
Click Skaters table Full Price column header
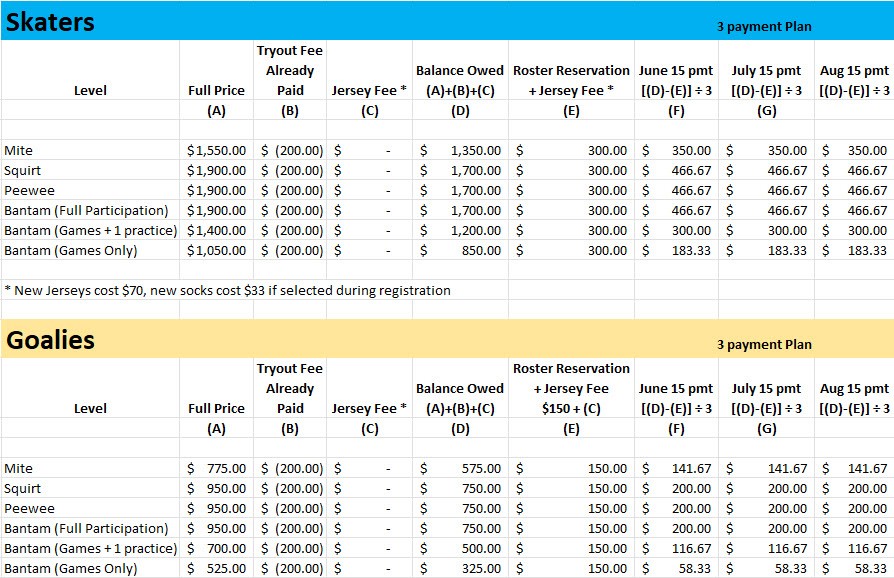tap(216, 91)
